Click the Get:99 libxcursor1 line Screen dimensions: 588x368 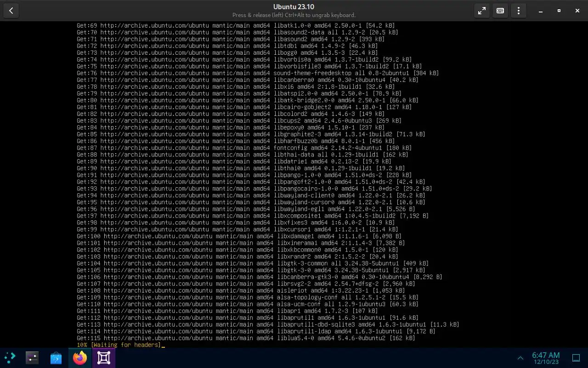(x=237, y=229)
